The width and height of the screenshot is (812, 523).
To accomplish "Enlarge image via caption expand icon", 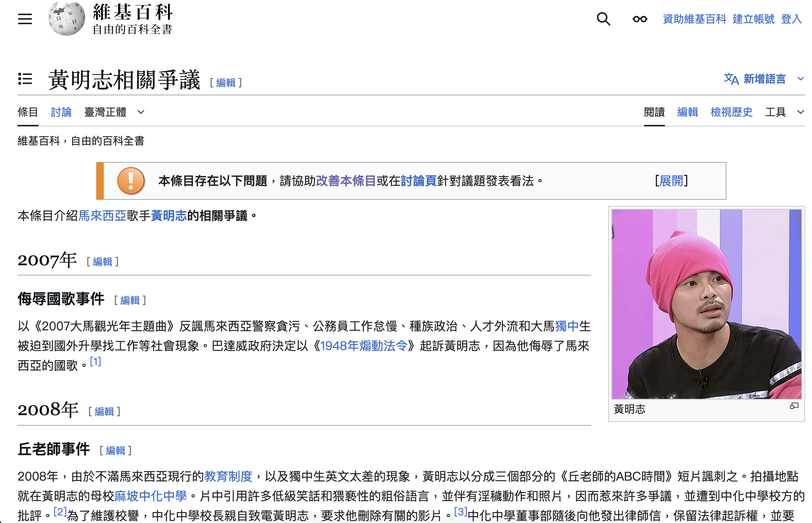I will [794, 406].
